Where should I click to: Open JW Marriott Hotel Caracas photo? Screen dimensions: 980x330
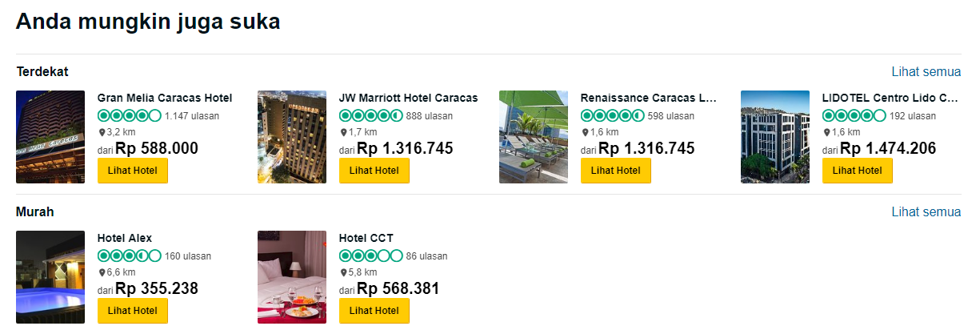[x=292, y=137]
